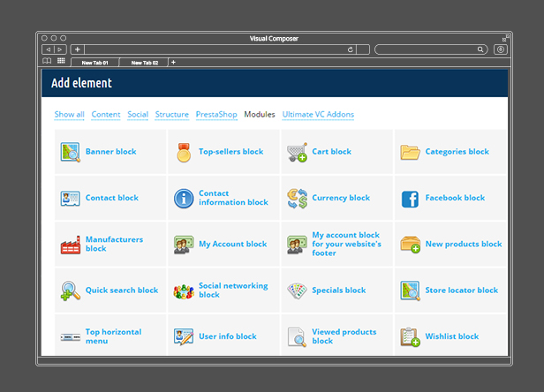Filter elements by the Show all link
Viewport: 544px width, 392px height.
[70, 114]
